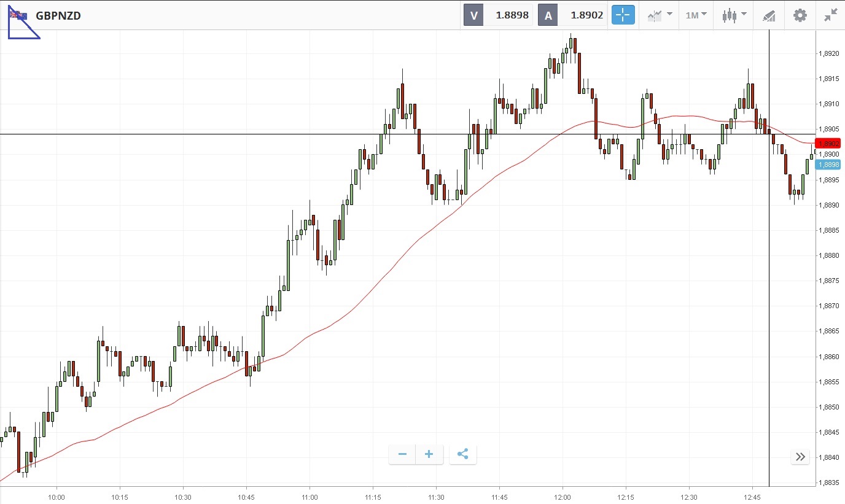Click the GBPNZD instrument name
845x504 pixels.
point(58,15)
